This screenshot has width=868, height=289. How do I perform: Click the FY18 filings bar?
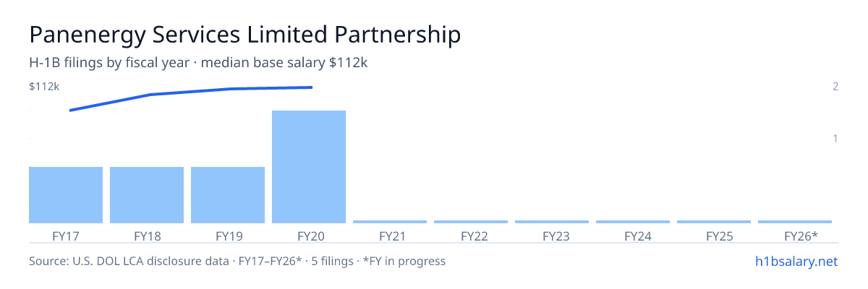click(147, 195)
